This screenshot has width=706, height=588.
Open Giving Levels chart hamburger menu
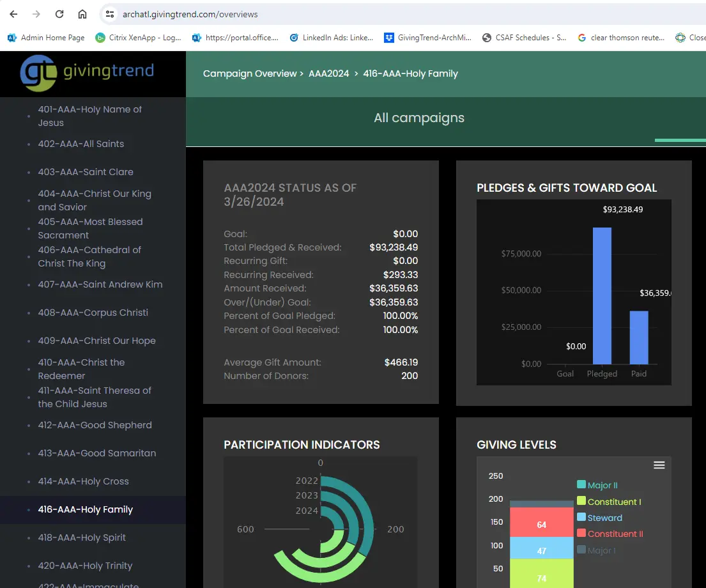click(659, 465)
